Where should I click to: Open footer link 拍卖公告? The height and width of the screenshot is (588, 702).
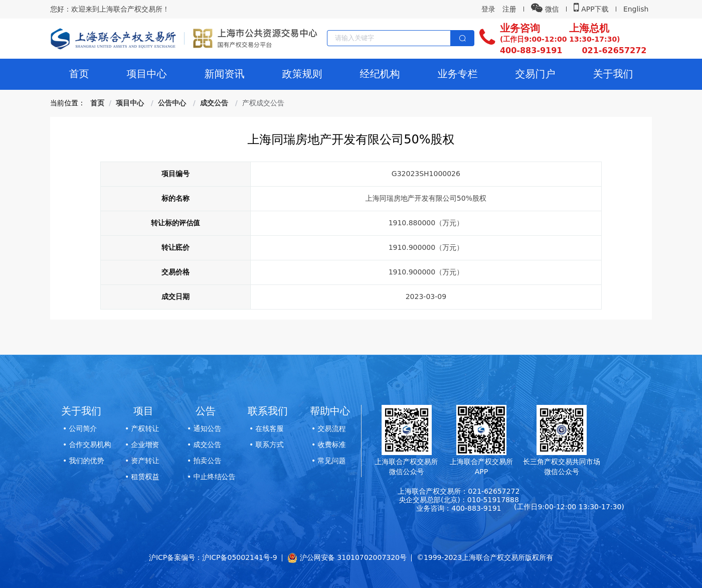[207, 461]
